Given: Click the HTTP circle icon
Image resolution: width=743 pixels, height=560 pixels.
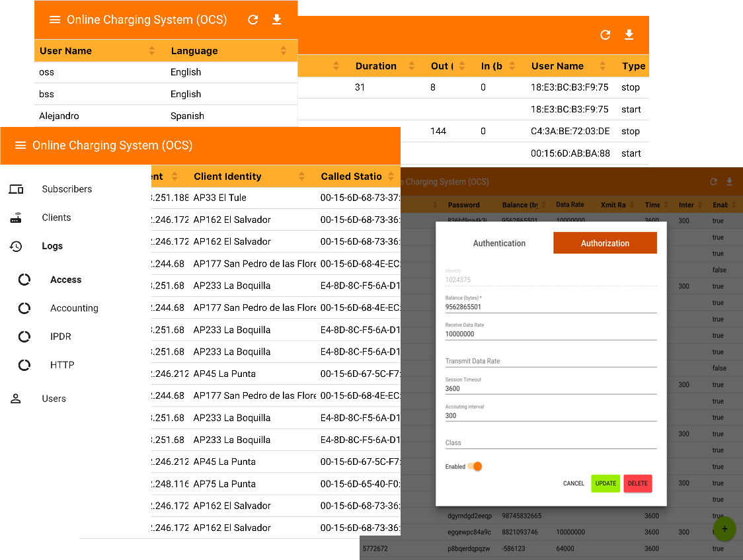Looking at the screenshot, I should [x=24, y=365].
